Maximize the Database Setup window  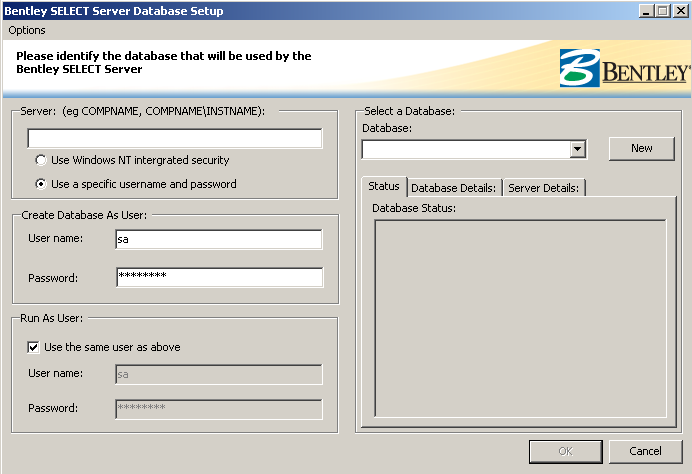point(663,11)
